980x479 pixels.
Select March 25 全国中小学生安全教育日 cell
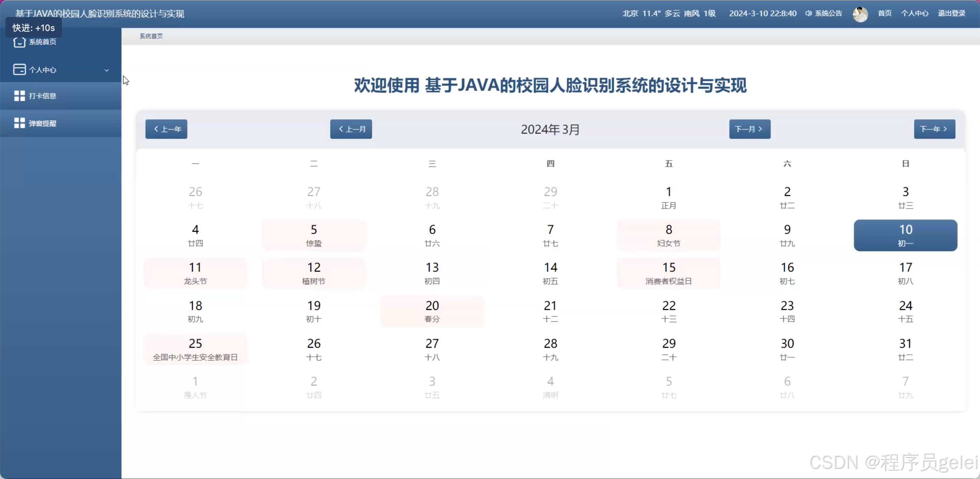[x=195, y=349]
